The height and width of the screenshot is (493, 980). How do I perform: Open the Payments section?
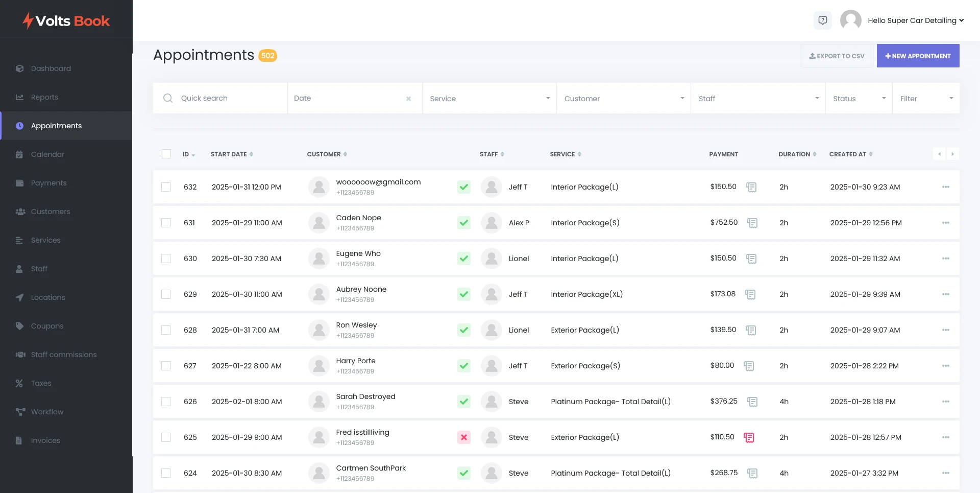(x=48, y=182)
